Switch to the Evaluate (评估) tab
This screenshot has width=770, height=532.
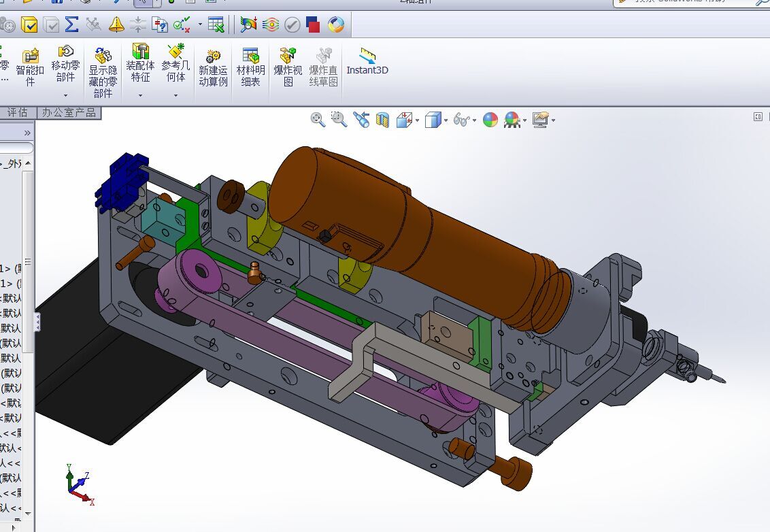pos(18,112)
